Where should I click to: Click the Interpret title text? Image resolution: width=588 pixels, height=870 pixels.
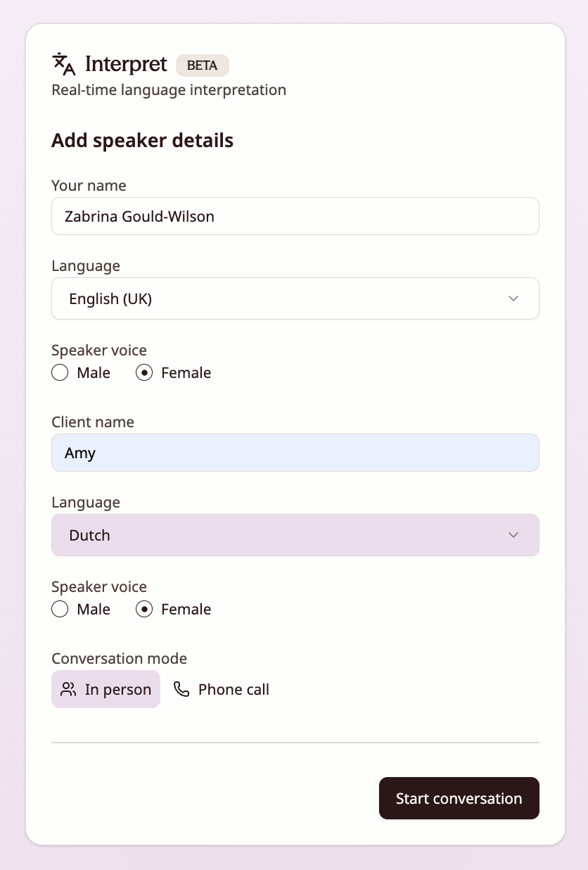pos(126,64)
